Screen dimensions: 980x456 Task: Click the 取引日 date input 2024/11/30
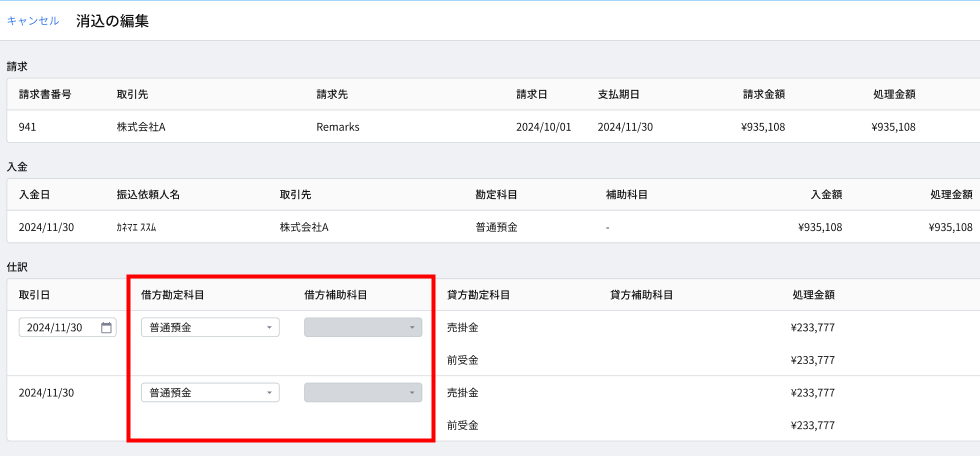tap(68, 327)
